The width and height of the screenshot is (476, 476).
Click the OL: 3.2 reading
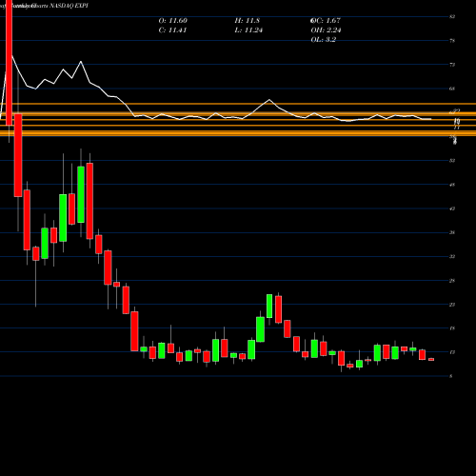tap(324, 40)
